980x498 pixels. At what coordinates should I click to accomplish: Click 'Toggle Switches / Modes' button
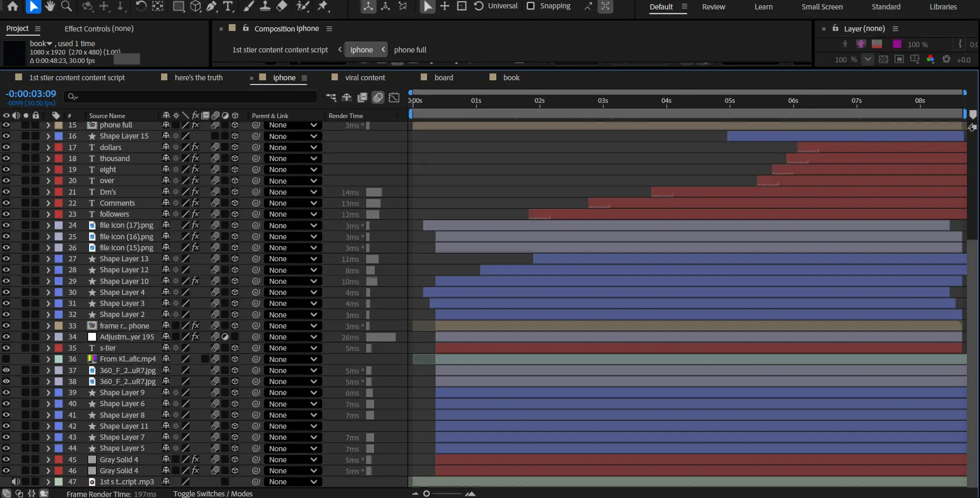click(x=212, y=494)
